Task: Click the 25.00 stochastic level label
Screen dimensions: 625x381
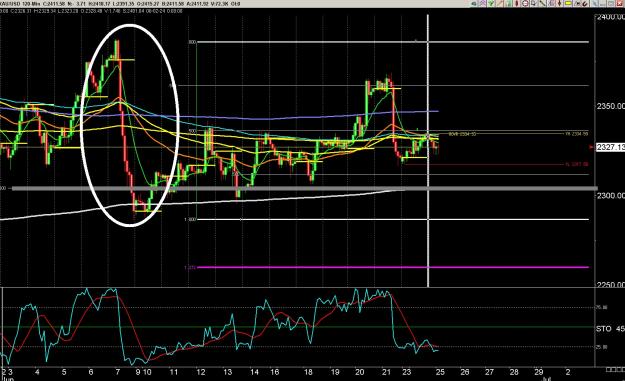Action: (601, 347)
